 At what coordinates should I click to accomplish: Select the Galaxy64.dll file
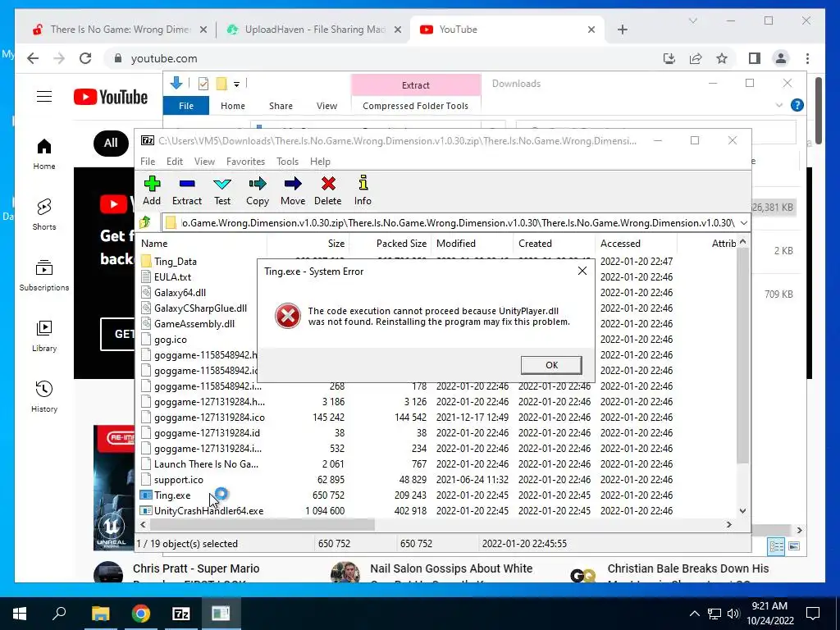coord(180,293)
